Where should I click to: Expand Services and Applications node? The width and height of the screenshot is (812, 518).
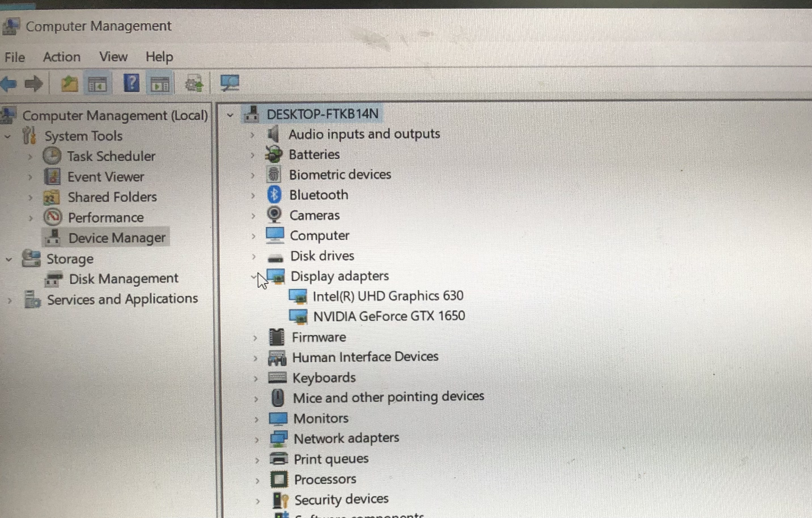10,300
